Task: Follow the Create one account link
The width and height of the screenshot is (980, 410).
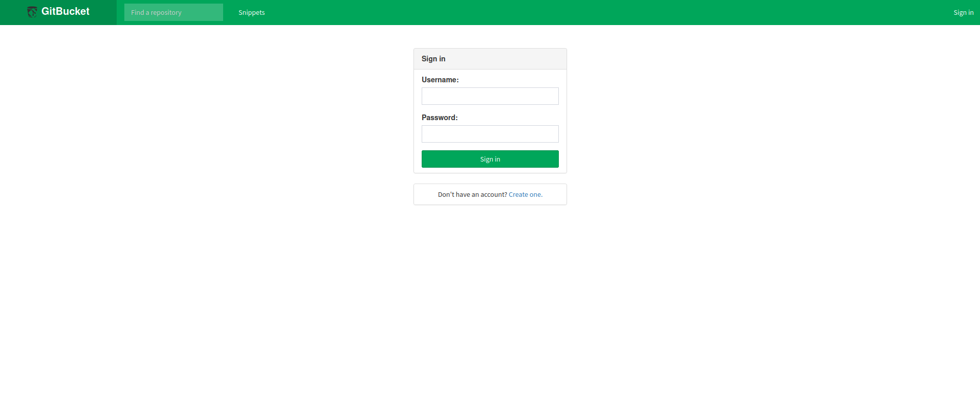Action: tap(526, 194)
